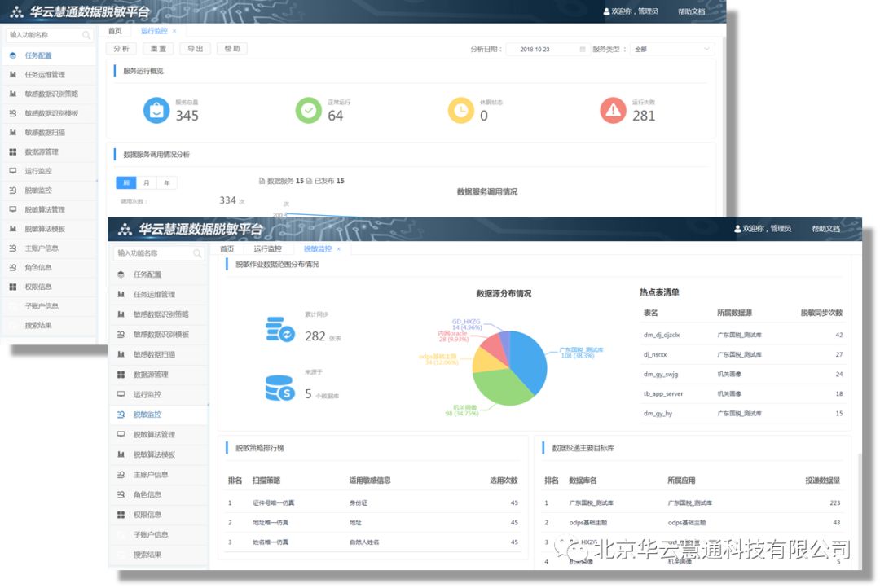Image resolution: width=880 pixels, height=588 pixels.
Task: Click the blue 广东国税_测试库 pie slice
Action: pos(530,362)
